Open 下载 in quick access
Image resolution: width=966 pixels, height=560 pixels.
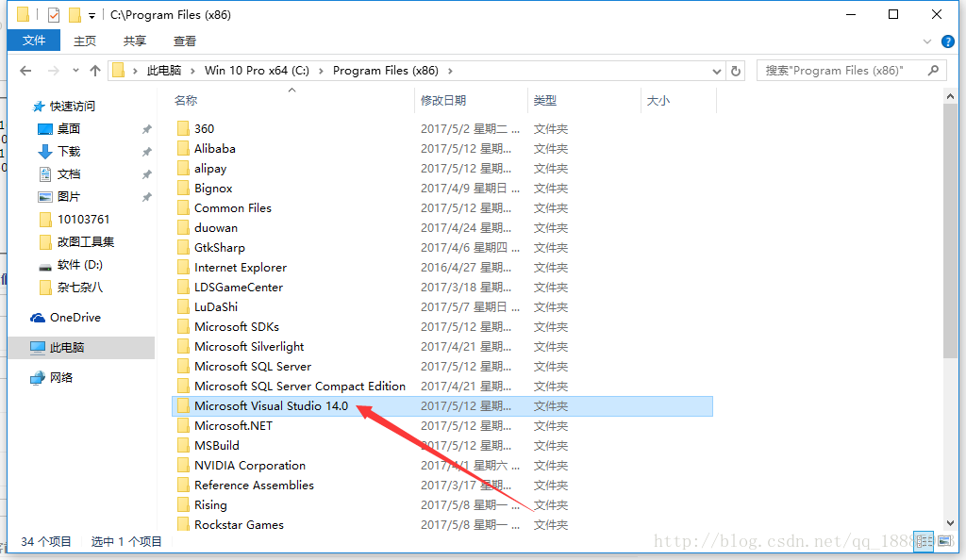tap(69, 152)
